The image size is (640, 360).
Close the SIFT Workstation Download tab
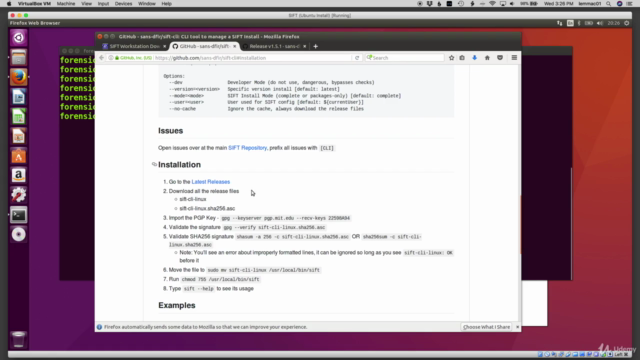[x=164, y=47]
